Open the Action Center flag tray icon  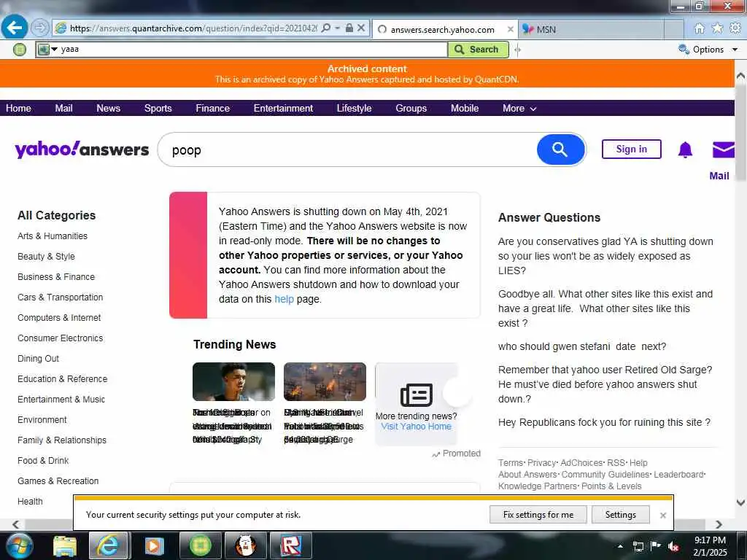pyautogui.click(x=656, y=546)
